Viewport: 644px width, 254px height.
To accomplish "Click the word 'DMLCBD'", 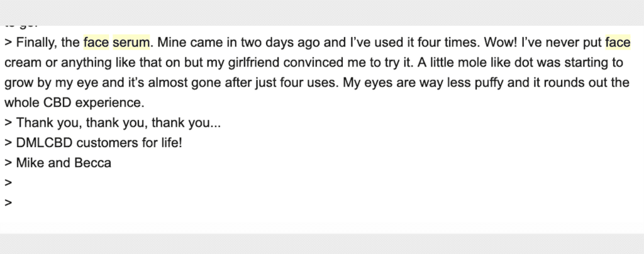I will 45,143.
